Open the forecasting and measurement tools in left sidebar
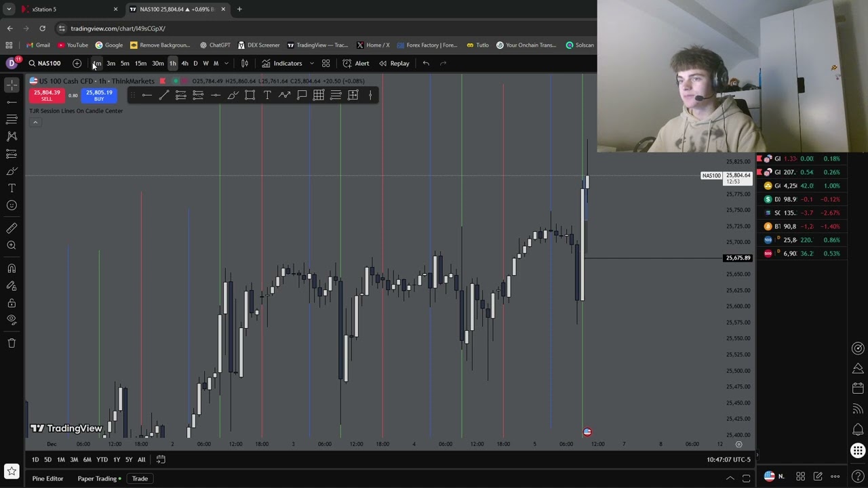 click(12, 154)
